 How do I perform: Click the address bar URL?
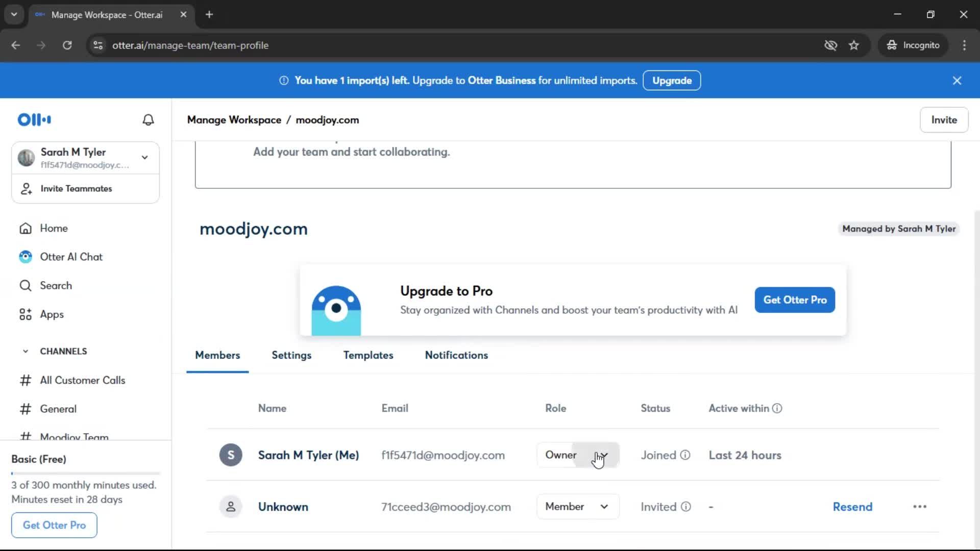190,45
